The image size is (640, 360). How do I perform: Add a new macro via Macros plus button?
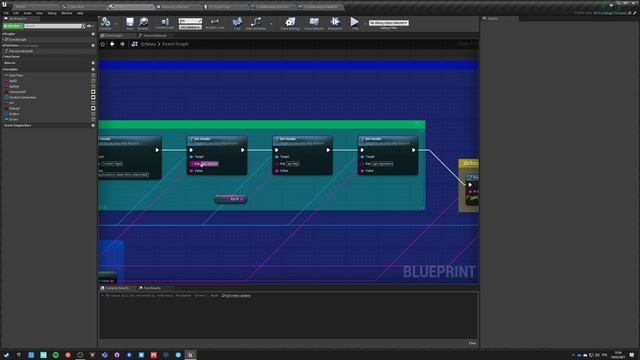(93, 63)
